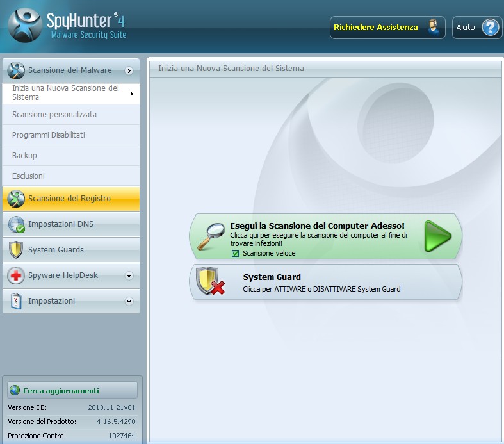Click the System Guard activation button
Viewport: 504px width, 444px height.
pyautogui.click(x=325, y=282)
